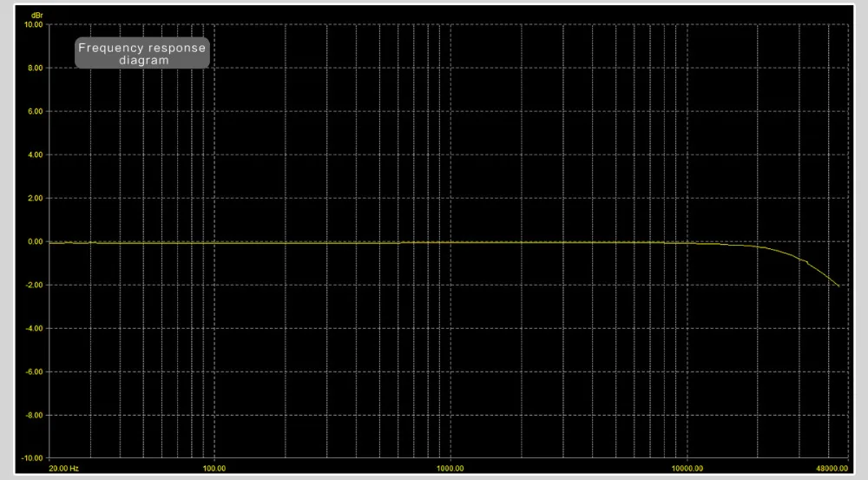The height and width of the screenshot is (480, 868).
Task: Click the -8.00 y-axis value
Action: (35, 415)
